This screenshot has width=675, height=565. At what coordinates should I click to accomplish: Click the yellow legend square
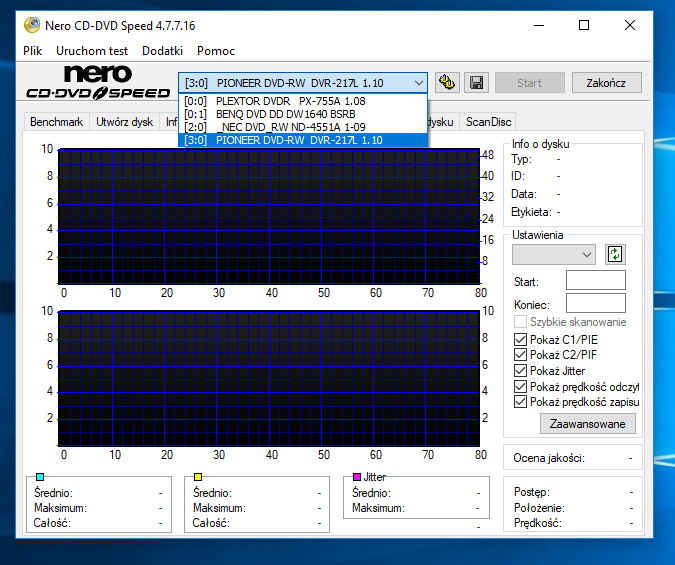click(198, 477)
